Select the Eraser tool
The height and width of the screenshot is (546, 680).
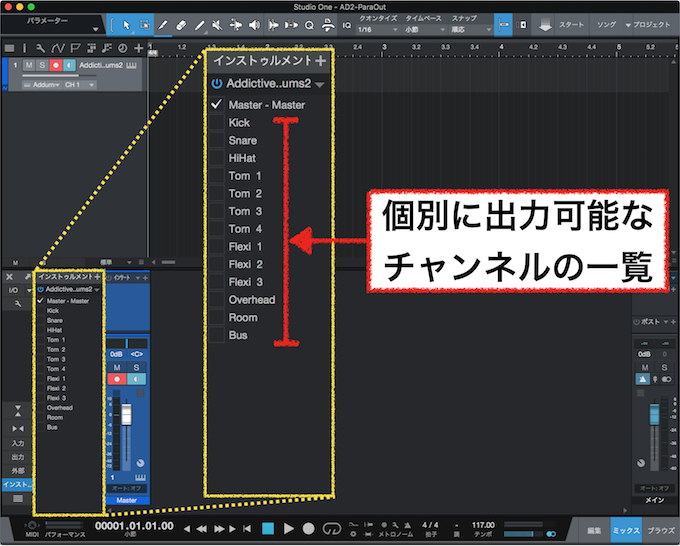(181, 25)
